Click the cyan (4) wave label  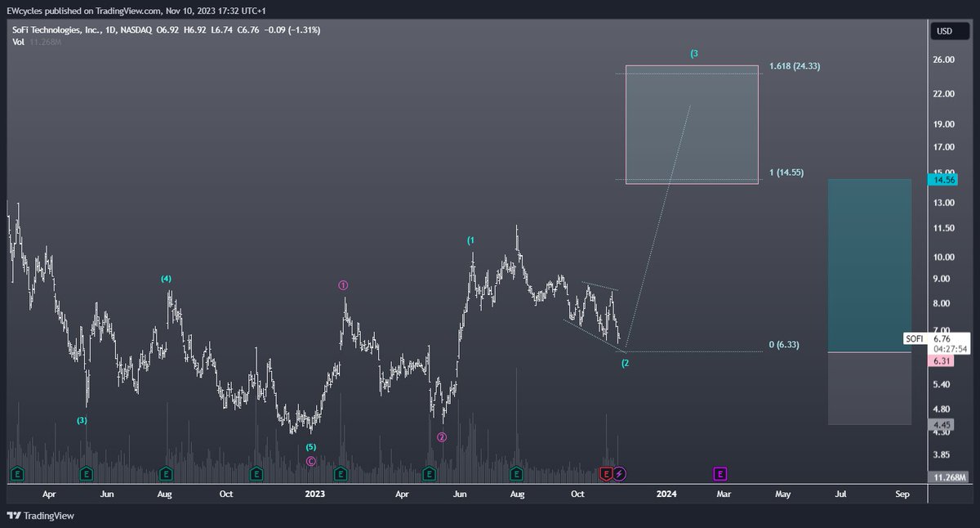coord(166,279)
